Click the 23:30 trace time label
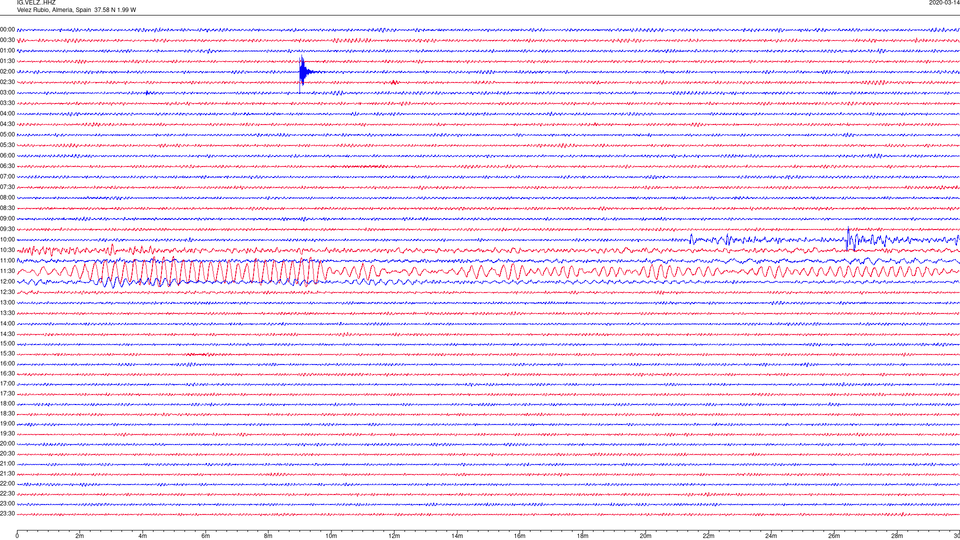Image resolution: width=960 pixels, height=540 pixels. coord(7,514)
